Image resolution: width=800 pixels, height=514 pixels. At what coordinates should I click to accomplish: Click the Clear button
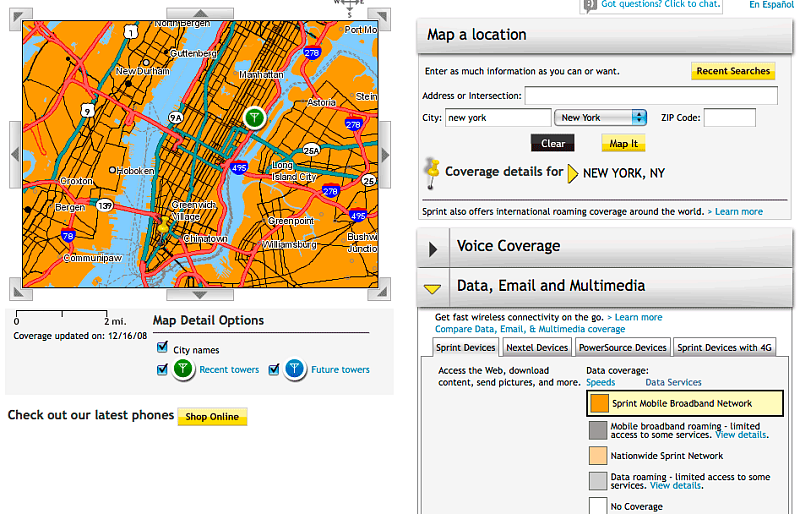click(553, 143)
